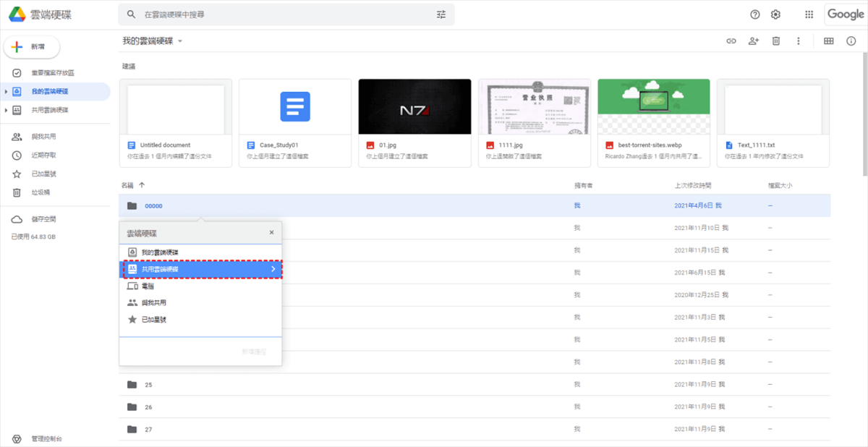Open Untitled document suggestion card
868x447 pixels.
pyautogui.click(x=175, y=123)
